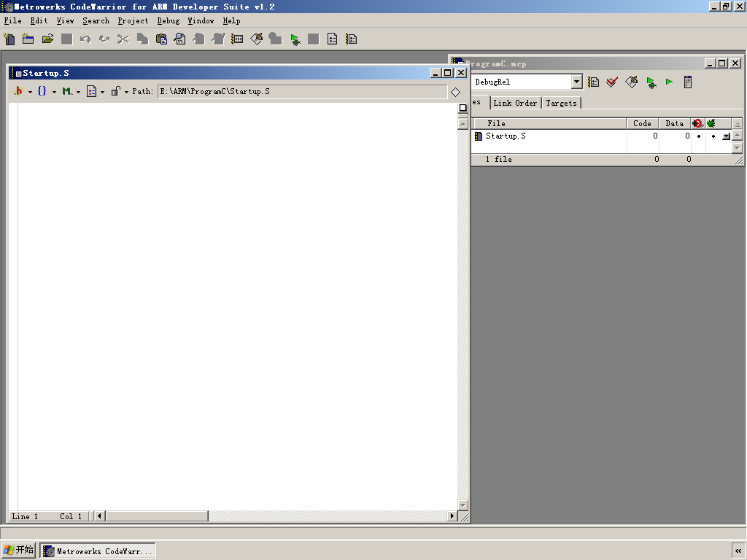Click the File column header
The width and height of the screenshot is (747, 560).
pyautogui.click(x=549, y=123)
